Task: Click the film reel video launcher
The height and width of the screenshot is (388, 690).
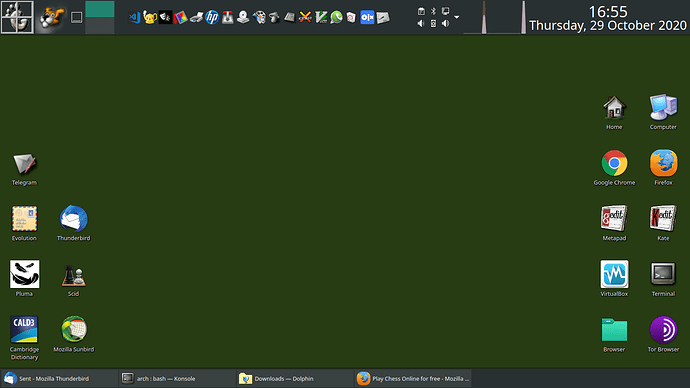Action: point(259,18)
